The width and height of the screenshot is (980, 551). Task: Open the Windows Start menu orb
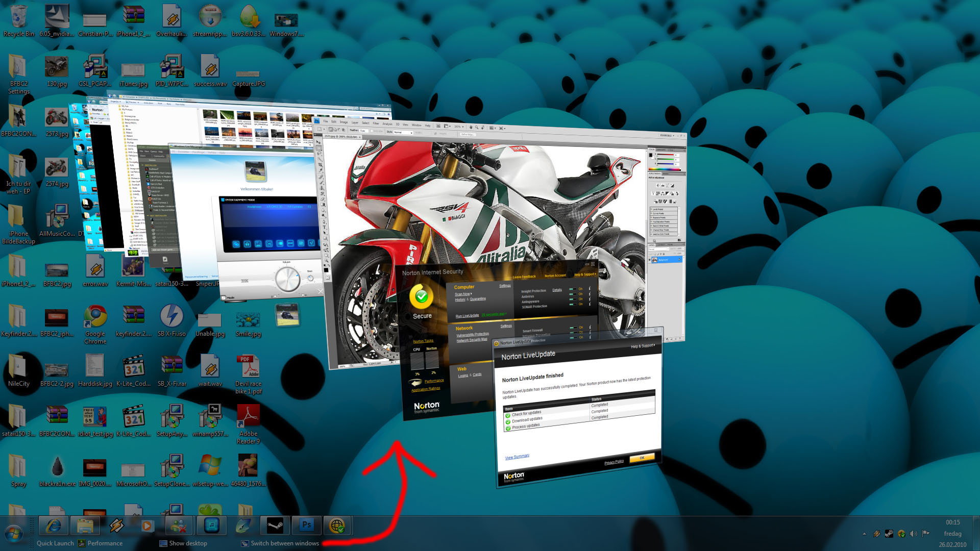(x=14, y=534)
